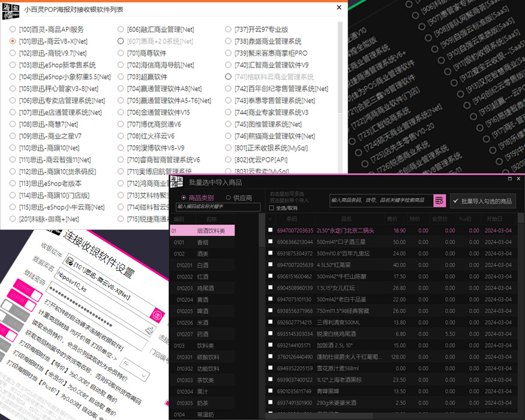The width and height of the screenshot is (525, 420).
Task: Select category 010304 果汁
Action: pyautogui.click(x=202, y=392)
